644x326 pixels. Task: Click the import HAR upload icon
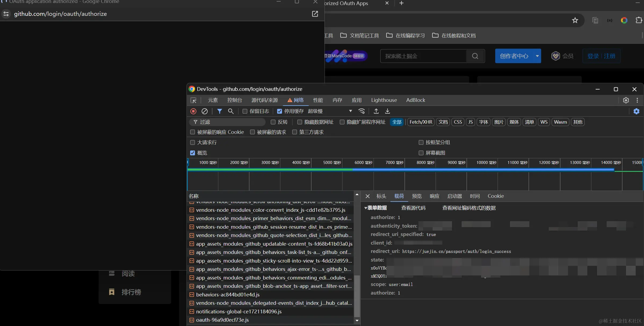376,111
